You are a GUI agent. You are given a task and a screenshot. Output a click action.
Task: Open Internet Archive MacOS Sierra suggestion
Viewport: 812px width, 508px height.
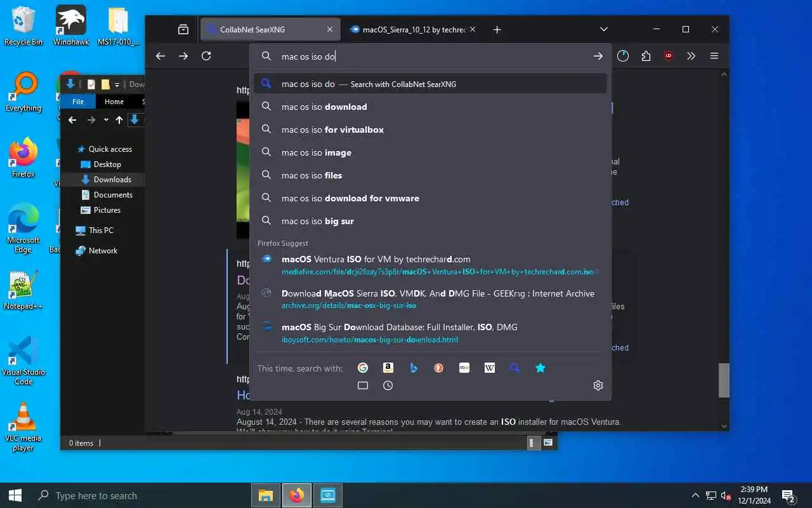click(x=430, y=299)
